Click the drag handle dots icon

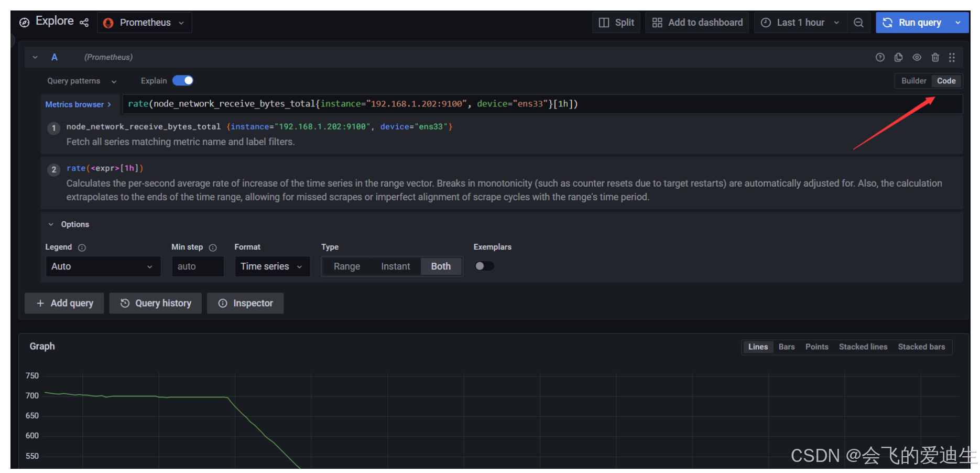pyautogui.click(x=952, y=57)
